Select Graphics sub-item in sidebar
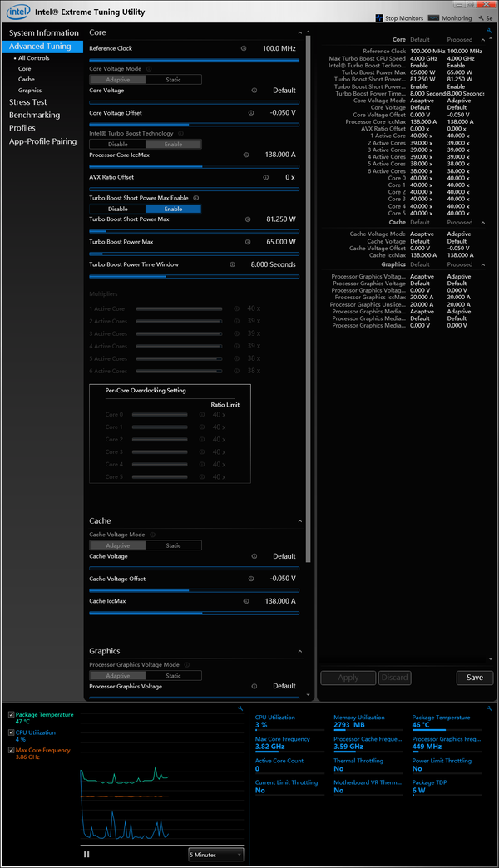This screenshot has width=499, height=868. pyautogui.click(x=30, y=91)
